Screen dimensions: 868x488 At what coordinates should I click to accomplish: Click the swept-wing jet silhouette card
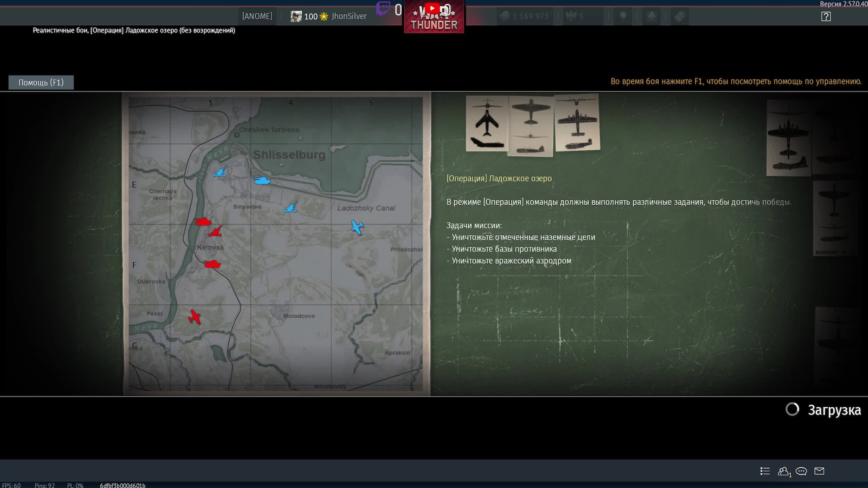click(x=487, y=123)
